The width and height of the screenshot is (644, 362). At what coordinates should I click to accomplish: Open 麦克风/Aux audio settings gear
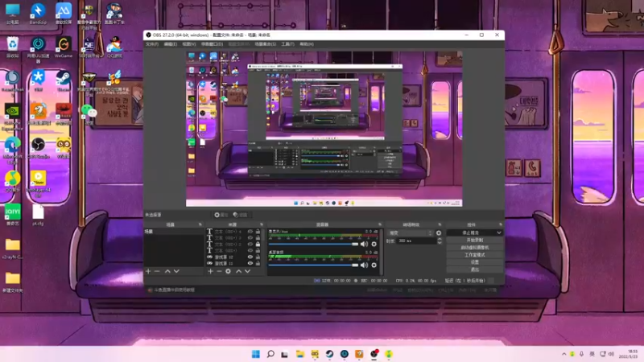374,245
